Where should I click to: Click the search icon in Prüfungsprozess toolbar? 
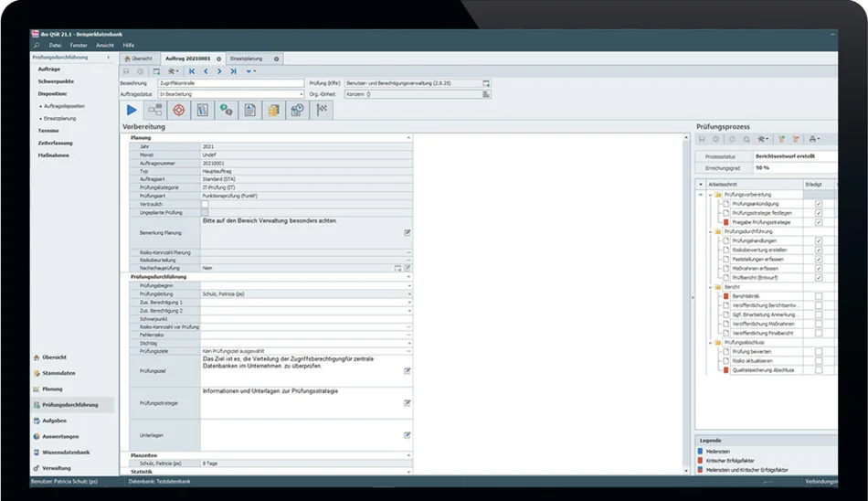pos(746,139)
